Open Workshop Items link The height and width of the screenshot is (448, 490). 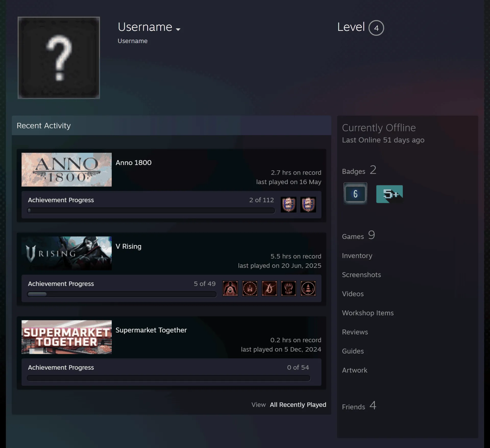(368, 313)
